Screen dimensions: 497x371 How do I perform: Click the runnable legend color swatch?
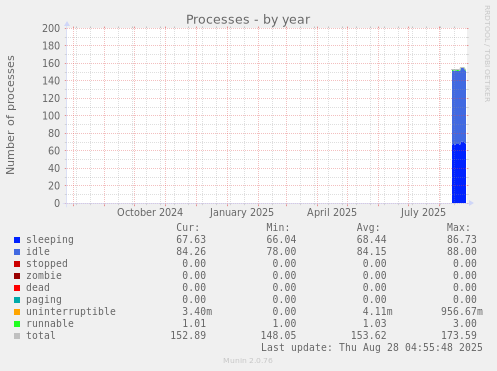pos(17,324)
